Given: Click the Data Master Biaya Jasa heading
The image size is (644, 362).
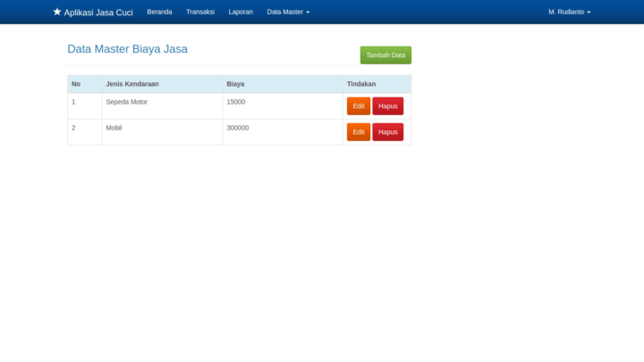Looking at the screenshot, I should tap(127, 49).
